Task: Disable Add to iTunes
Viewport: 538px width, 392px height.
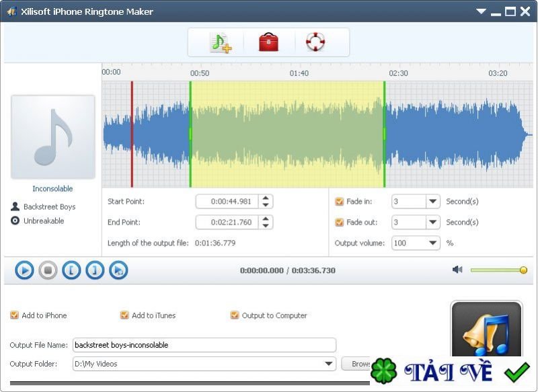Action: point(124,315)
